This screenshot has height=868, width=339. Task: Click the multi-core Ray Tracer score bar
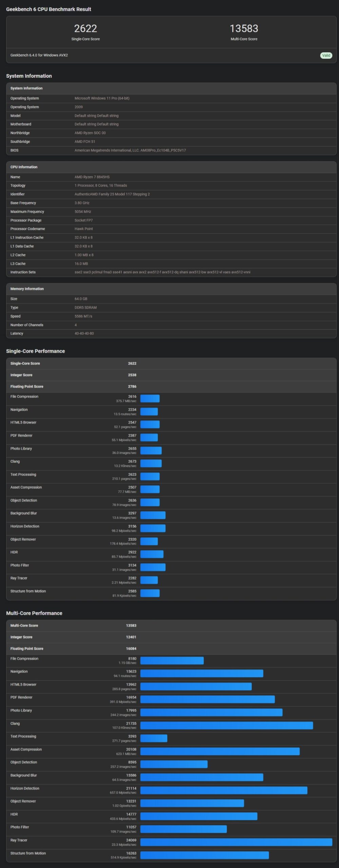[x=236, y=842]
